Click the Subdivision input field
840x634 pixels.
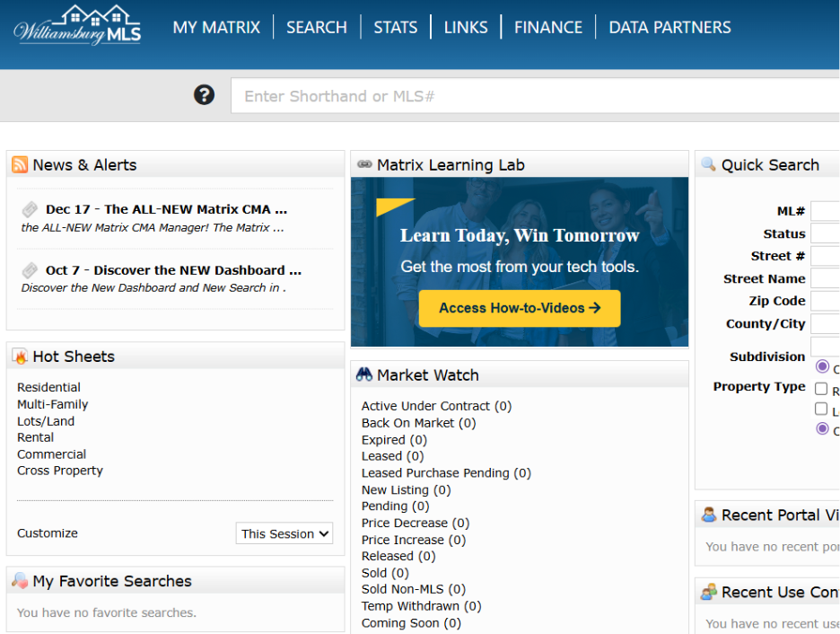825,347
